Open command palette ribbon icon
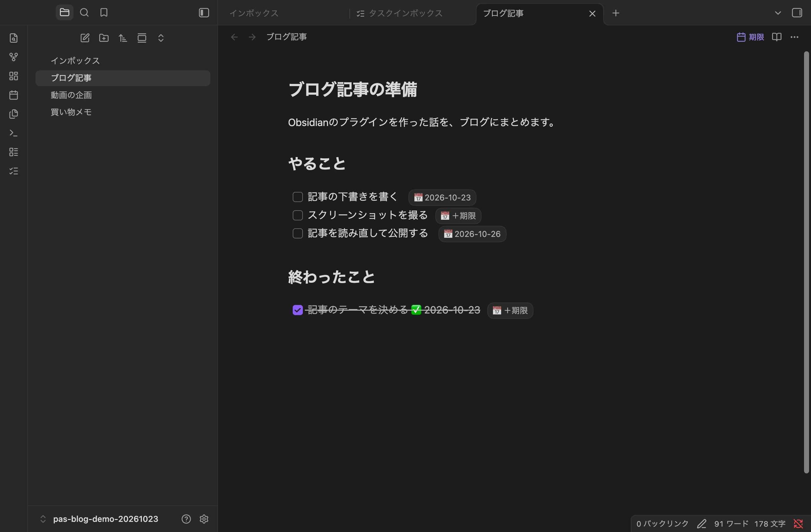The width and height of the screenshot is (811, 532). tap(14, 133)
